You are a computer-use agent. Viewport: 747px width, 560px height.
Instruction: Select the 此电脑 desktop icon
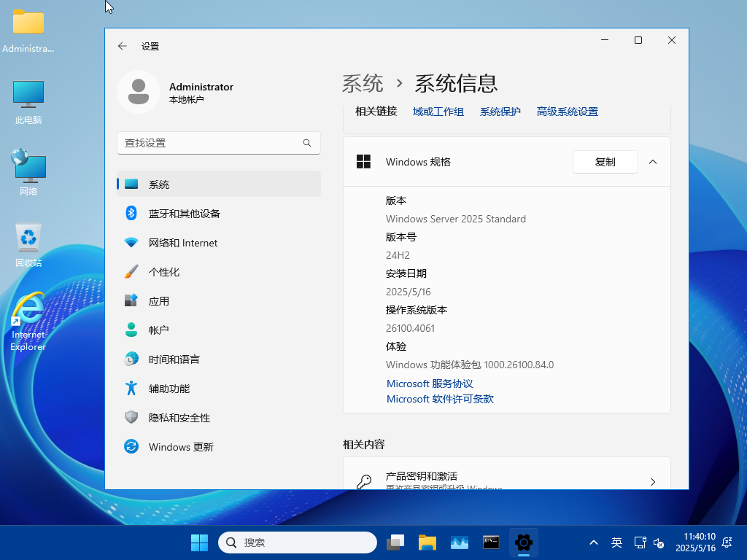(x=28, y=102)
